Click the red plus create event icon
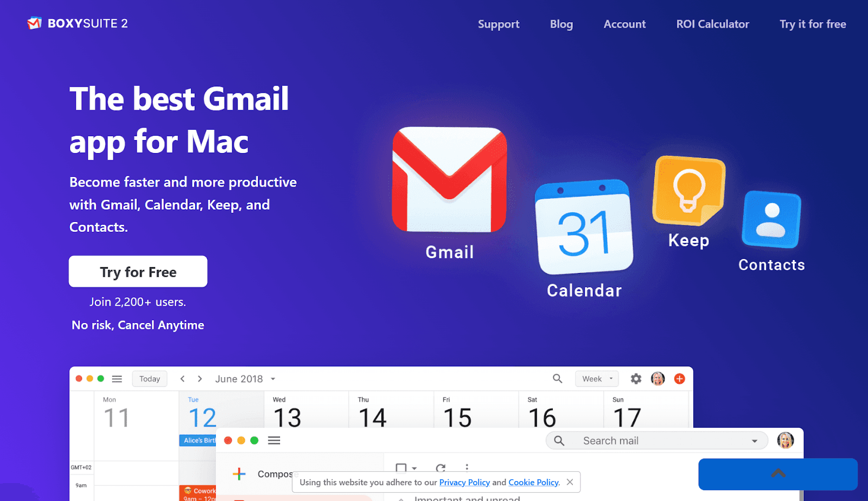This screenshot has width=868, height=501. click(x=679, y=379)
